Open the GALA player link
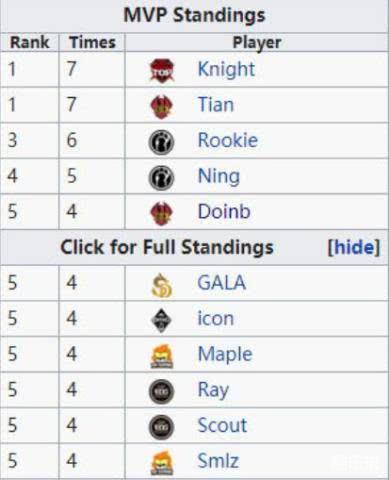The image size is (389, 480). tap(222, 283)
